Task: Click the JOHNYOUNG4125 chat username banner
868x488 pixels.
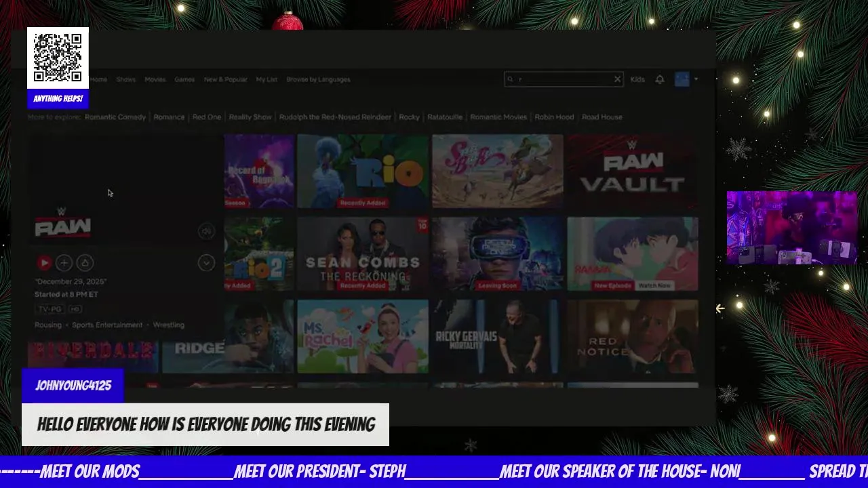Action: tap(73, 386)
